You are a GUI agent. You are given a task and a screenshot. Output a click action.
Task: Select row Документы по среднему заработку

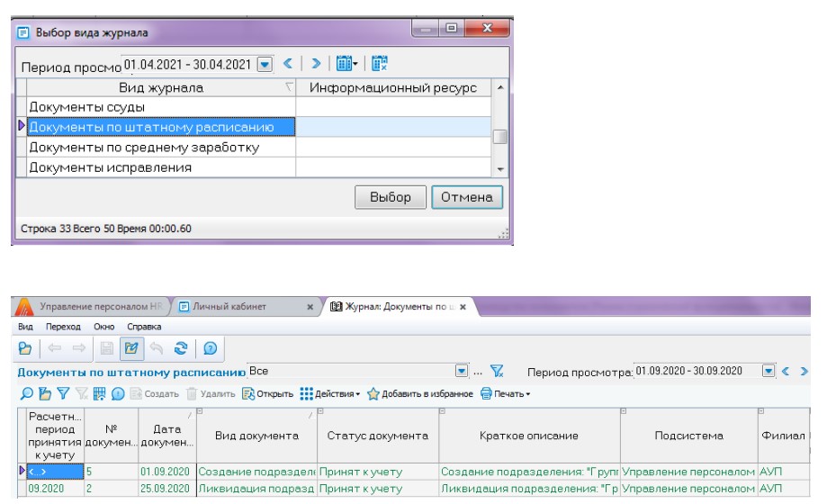(161, 148)
